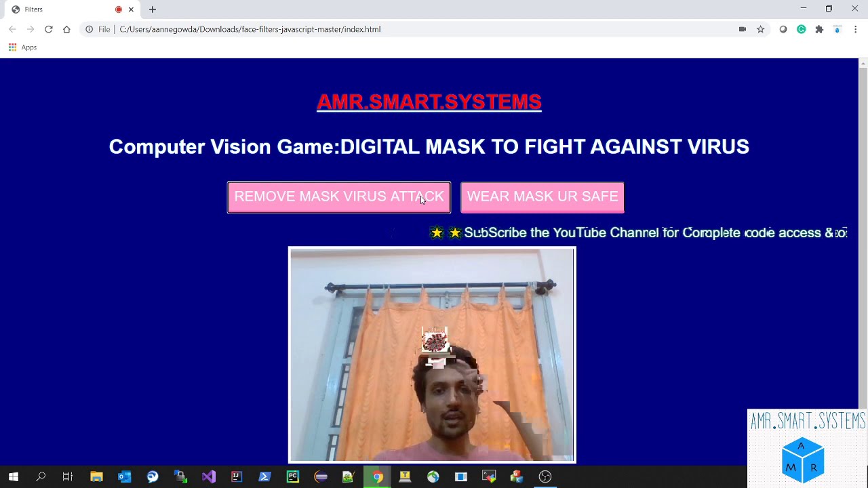The image size is (868, 488).
Task: Open Task View on the taskbar
Action: [68, 476]
